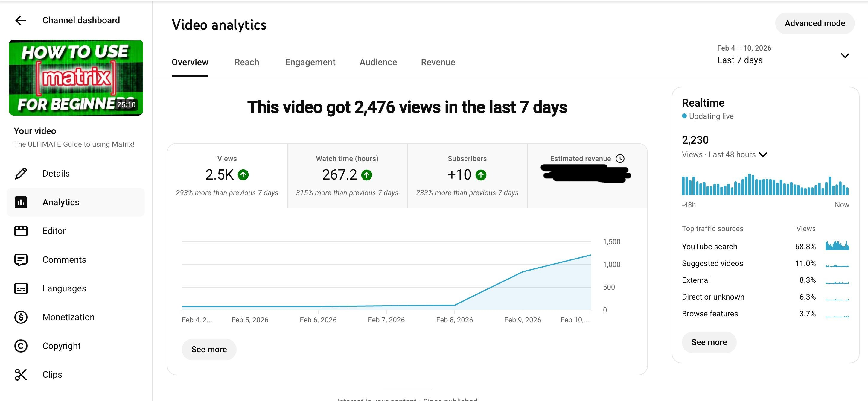Click the Advanced mode button
868x401 pixels.
point(814,23)
